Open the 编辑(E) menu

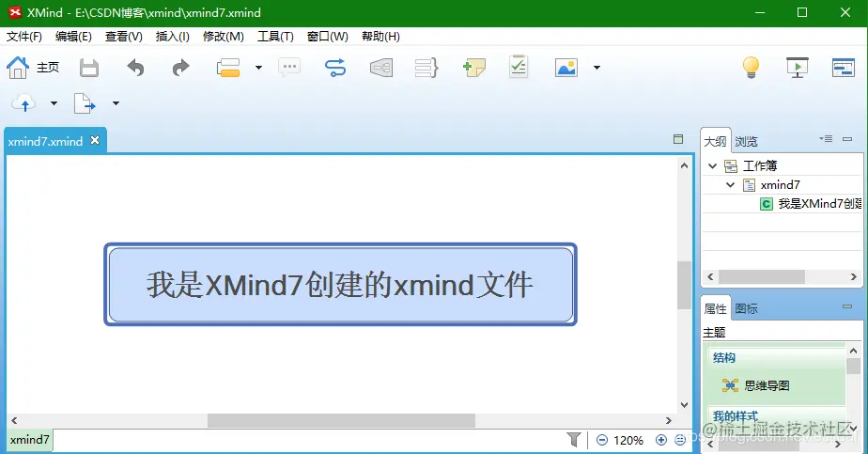tap(73, 37)
